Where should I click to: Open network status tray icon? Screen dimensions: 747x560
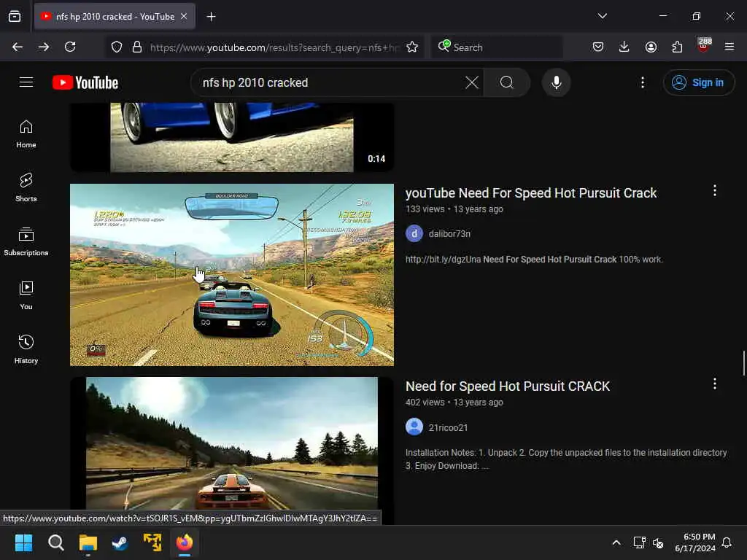coord(639,542)
